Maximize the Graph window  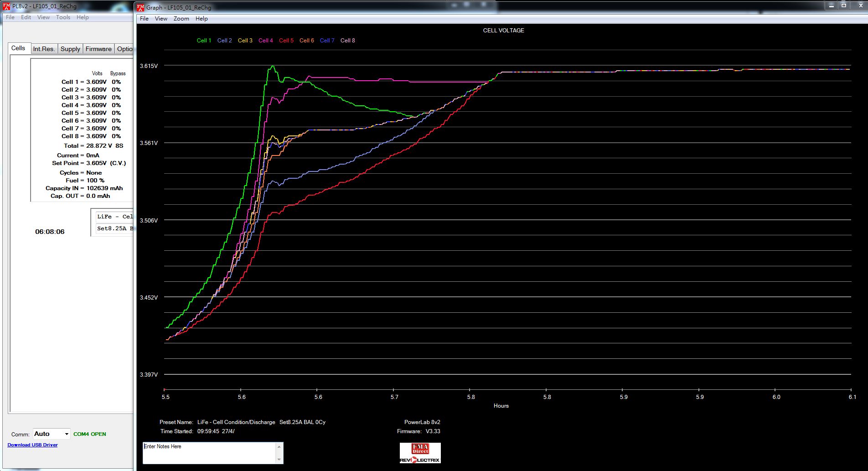844,5
